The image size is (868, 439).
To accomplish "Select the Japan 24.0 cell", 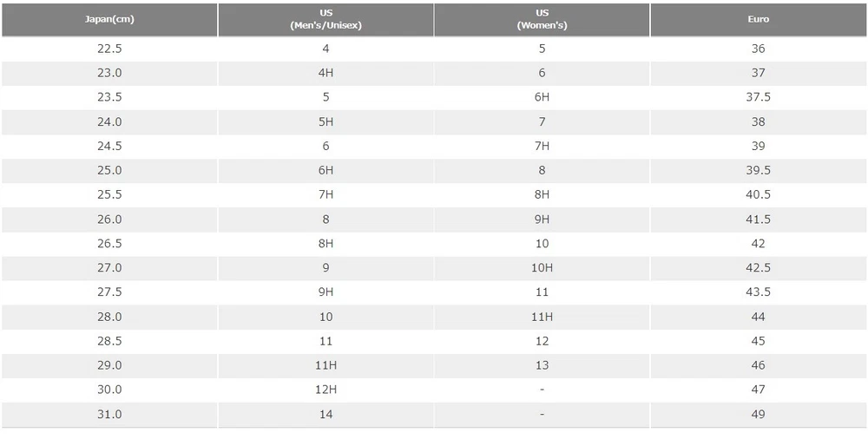I will coord(109,121).
